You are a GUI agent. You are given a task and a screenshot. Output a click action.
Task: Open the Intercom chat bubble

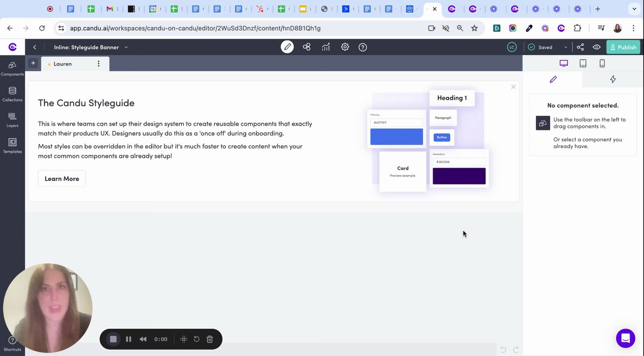point(625,338)
